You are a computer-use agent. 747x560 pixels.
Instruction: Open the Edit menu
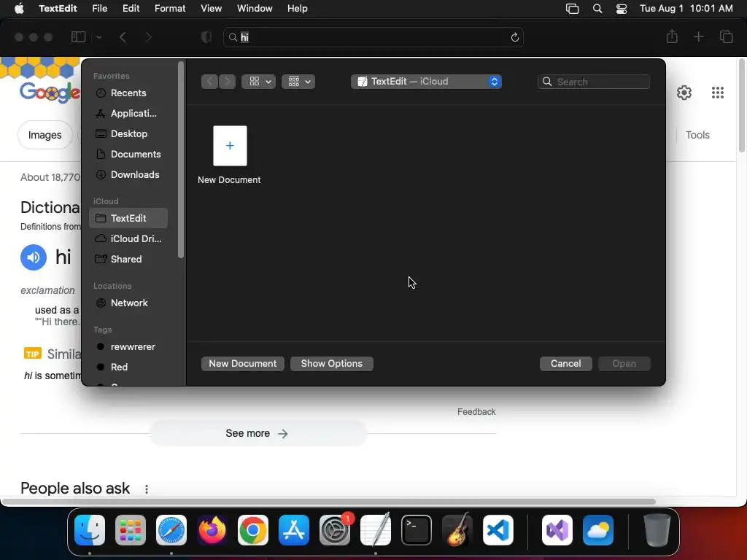coord(131,9)
